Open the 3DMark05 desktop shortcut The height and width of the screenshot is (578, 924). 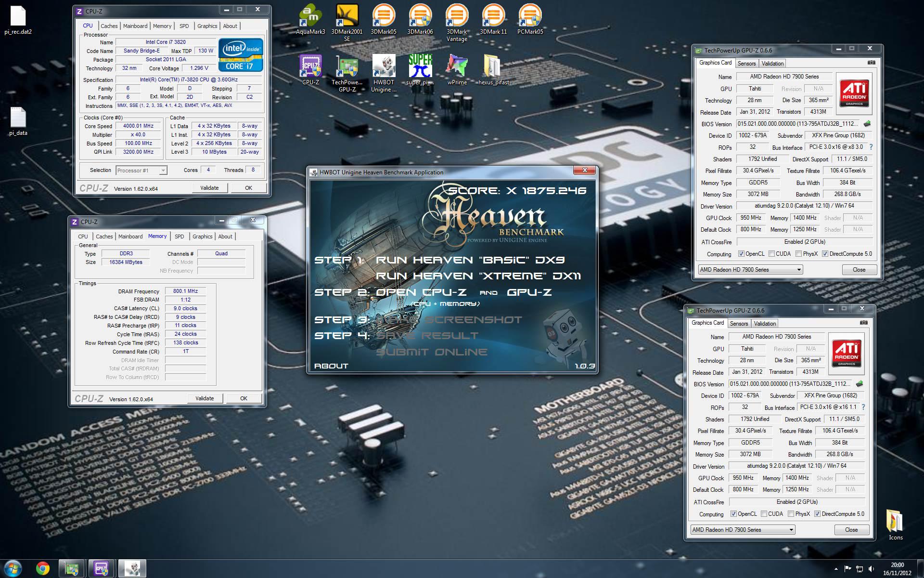pos(384,19)
